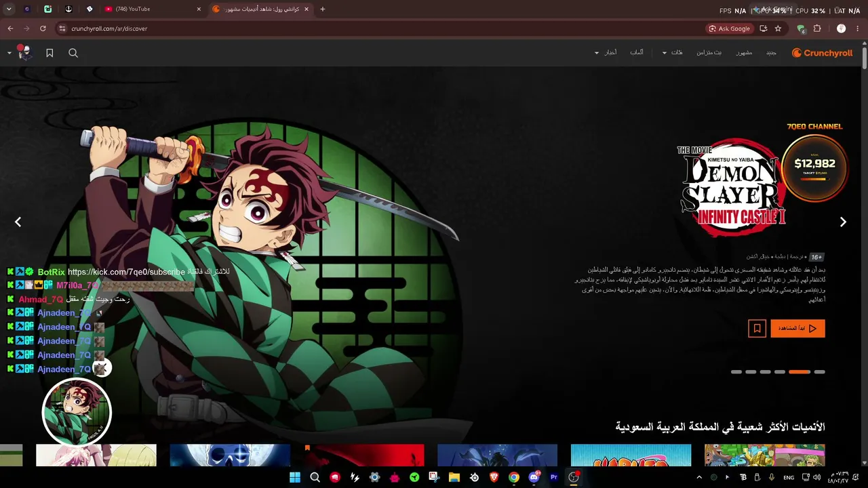Image resolution: width=868 pixels, height=488 pixels.
Task: Open the Naruto thumbnail in popular row
Action: tap(631, 455)
